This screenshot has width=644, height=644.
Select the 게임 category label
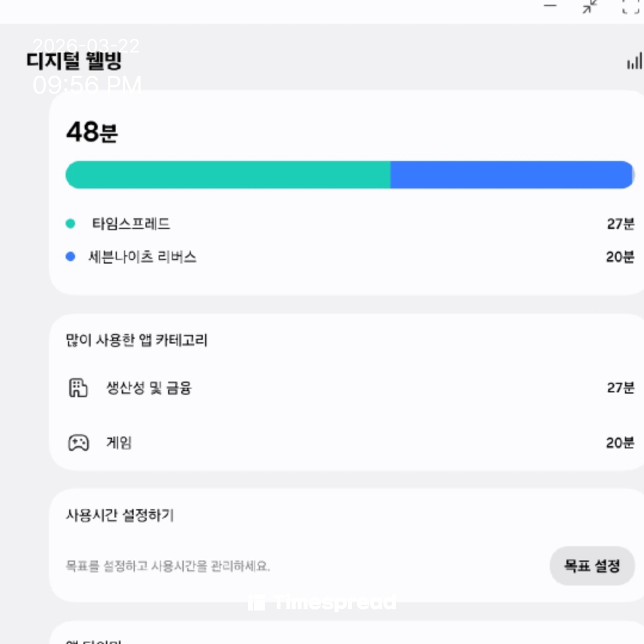(x=119, y=443)
